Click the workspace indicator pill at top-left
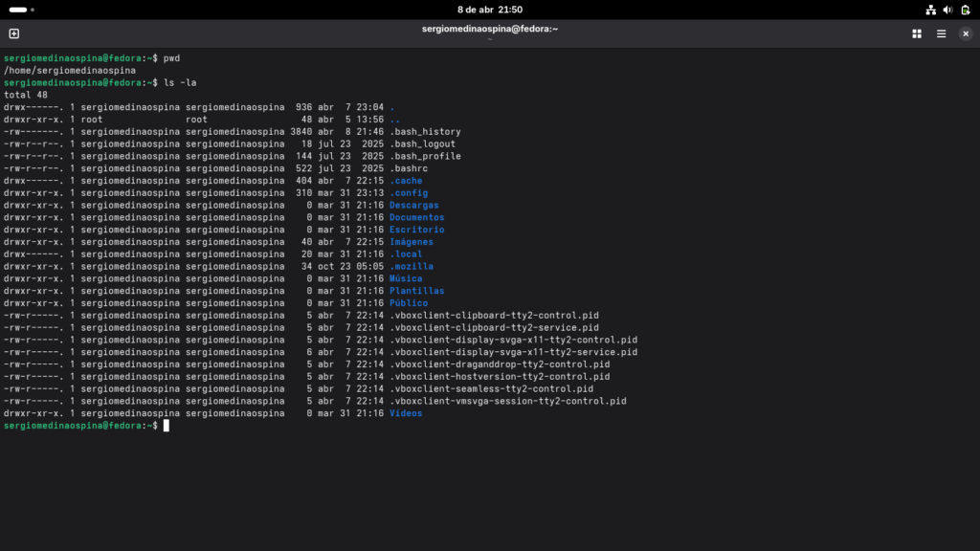This screenshot has width=980, height=551. pyautogui.click(x=19, y=8)
